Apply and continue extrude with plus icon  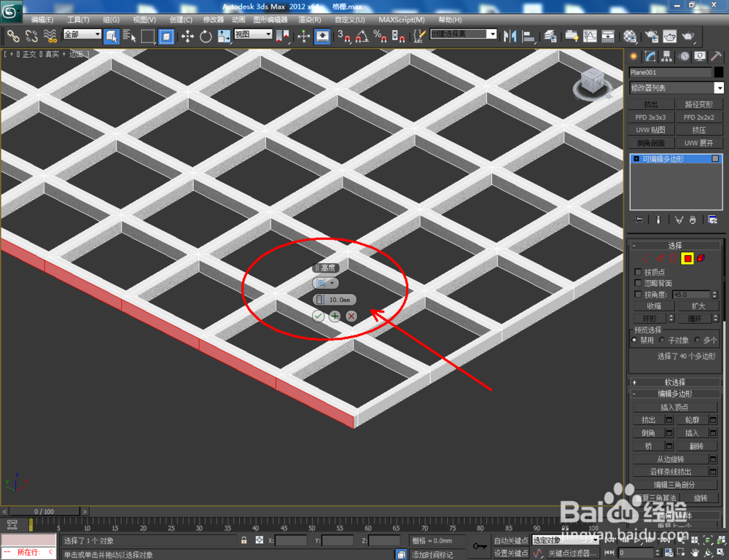(x=335, y=316)
